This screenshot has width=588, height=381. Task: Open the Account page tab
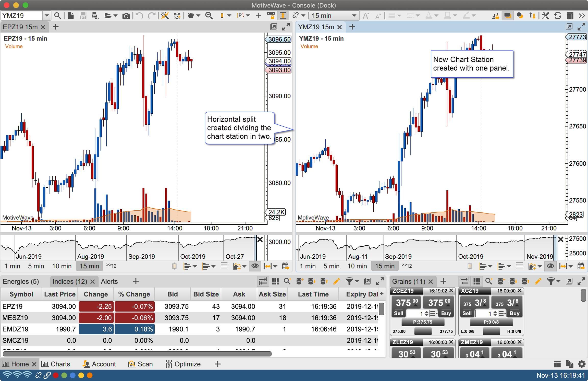(x=99, y=364)
